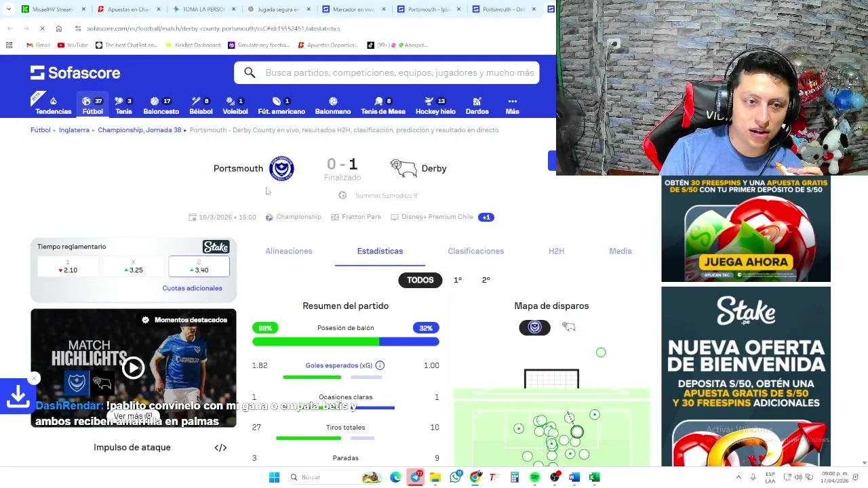Switch to the Estadísticas tab
This screenshot has height=488, width=868.
coord(380,251)
